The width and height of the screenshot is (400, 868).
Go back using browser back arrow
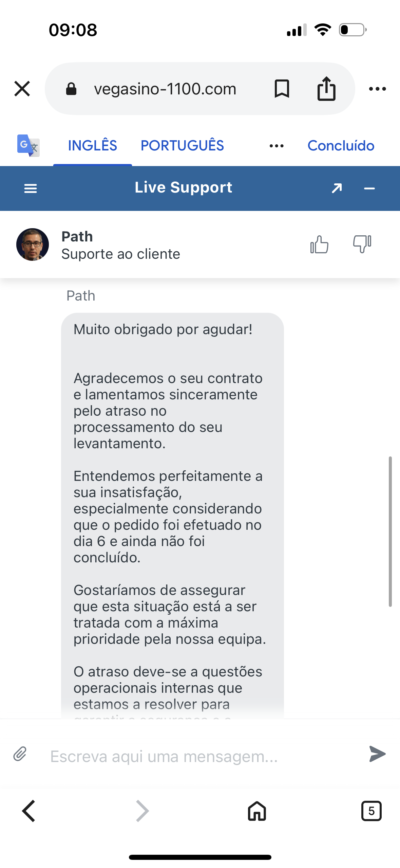click(x=29, y=811)
